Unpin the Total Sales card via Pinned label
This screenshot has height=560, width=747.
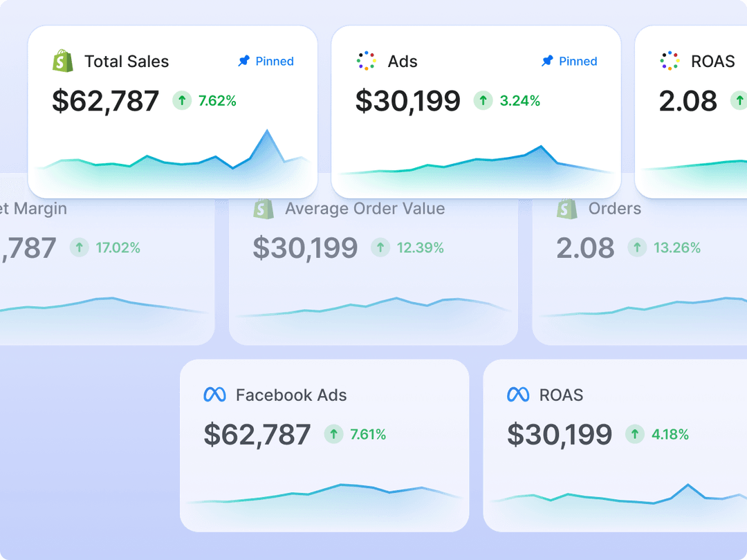pyautogui.click(x=275, y=62)
